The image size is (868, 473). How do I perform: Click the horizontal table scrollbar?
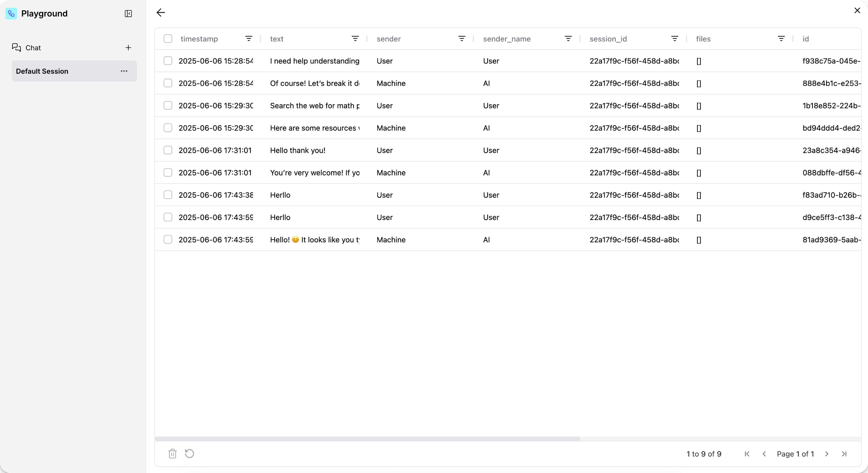tap(367, 439)
